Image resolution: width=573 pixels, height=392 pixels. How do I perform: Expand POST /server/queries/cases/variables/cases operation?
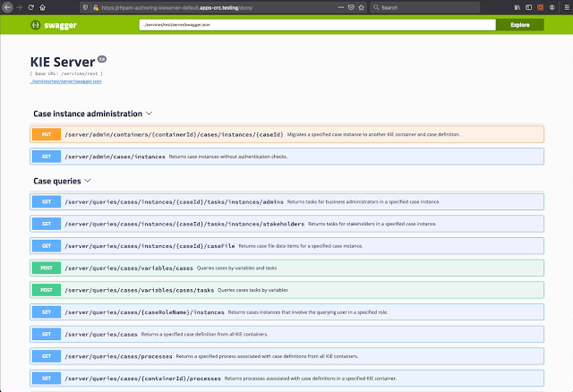click(x=286, y=268)
